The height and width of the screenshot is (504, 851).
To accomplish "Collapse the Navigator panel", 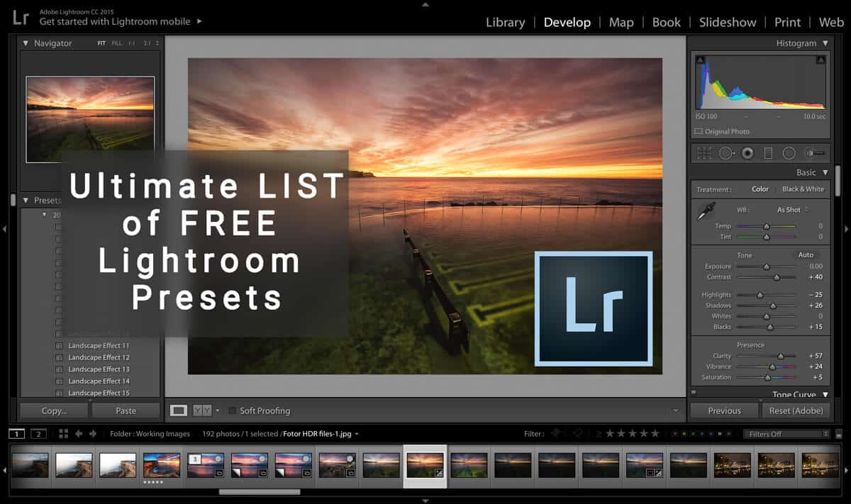I will (x=26, y=43).
